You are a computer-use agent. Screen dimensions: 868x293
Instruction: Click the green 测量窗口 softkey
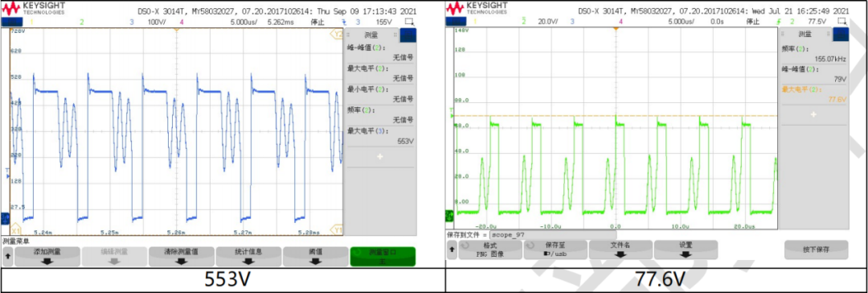pos(383,256)
